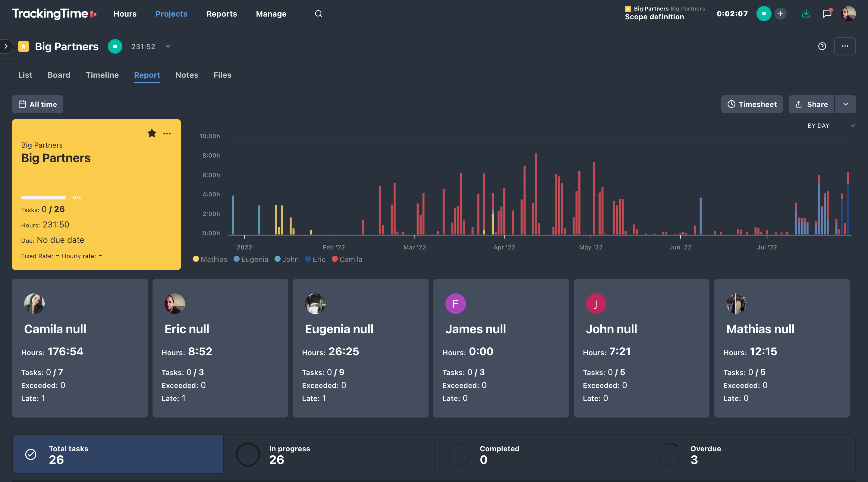Click the progress bar on the project card
The width and height of the screenshot is (868, 482).
click(43, 198)
